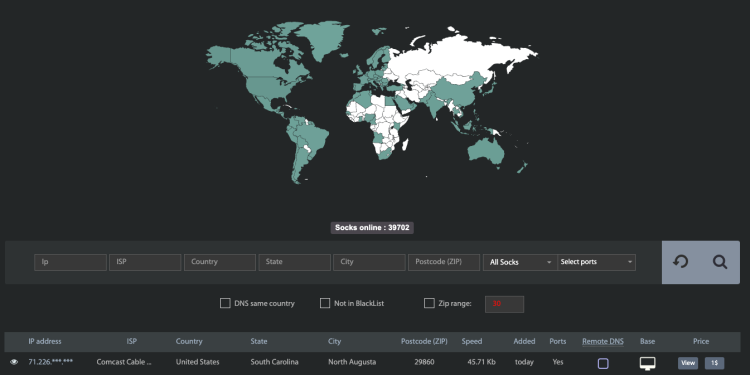Click the Price column header

[x=701, y=342]
